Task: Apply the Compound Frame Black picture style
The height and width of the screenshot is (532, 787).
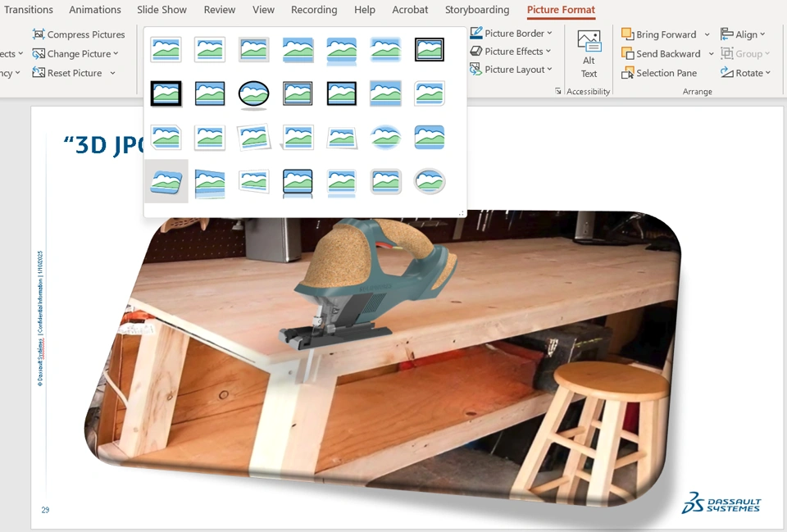Action: pyautogui.click(x=298, y=93)
